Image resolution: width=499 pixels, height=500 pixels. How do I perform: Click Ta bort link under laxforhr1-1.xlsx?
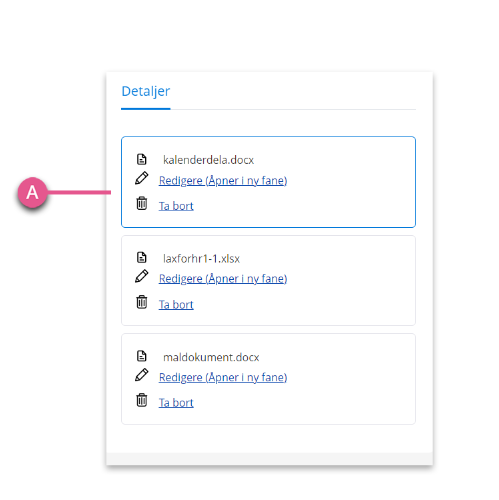pyautogui.click(x=176, y=305)
